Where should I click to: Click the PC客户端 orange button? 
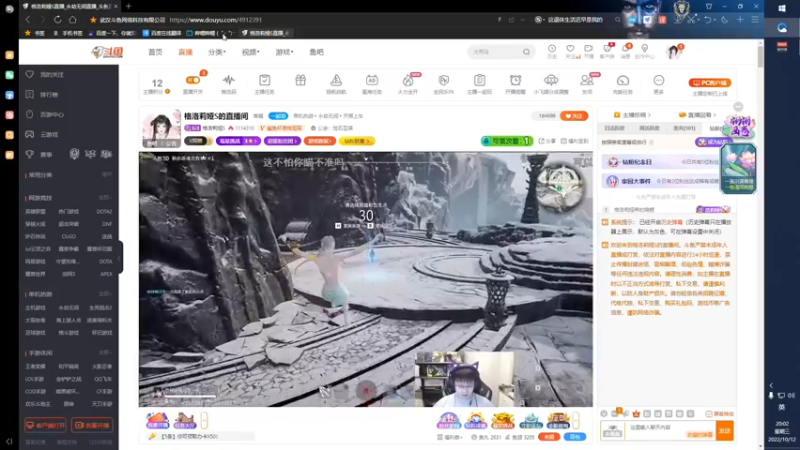point(710,83)
